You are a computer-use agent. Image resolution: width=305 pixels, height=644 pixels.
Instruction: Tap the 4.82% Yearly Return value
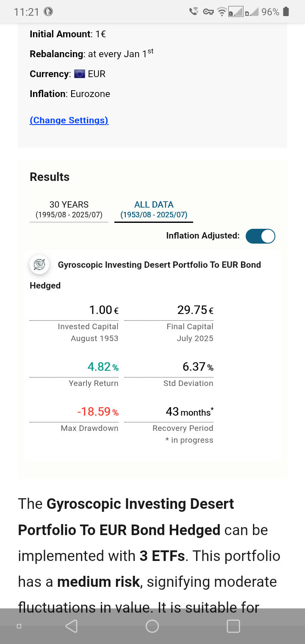103,367
